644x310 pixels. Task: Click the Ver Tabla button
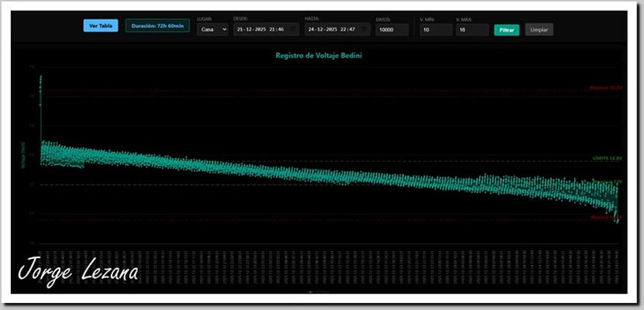tap(101, 26)
